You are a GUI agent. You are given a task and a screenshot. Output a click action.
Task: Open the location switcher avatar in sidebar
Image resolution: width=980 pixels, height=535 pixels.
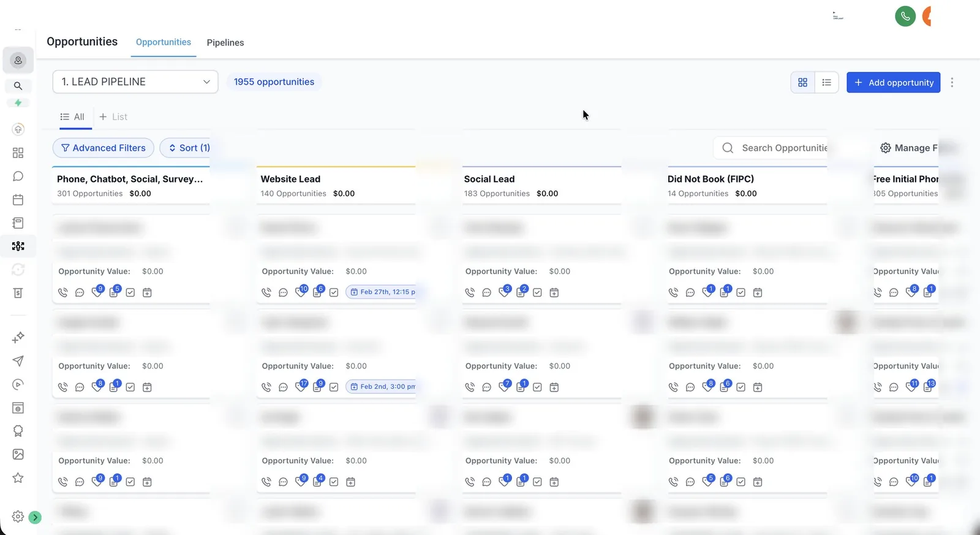pyautogui.click(x=18, y=60)
